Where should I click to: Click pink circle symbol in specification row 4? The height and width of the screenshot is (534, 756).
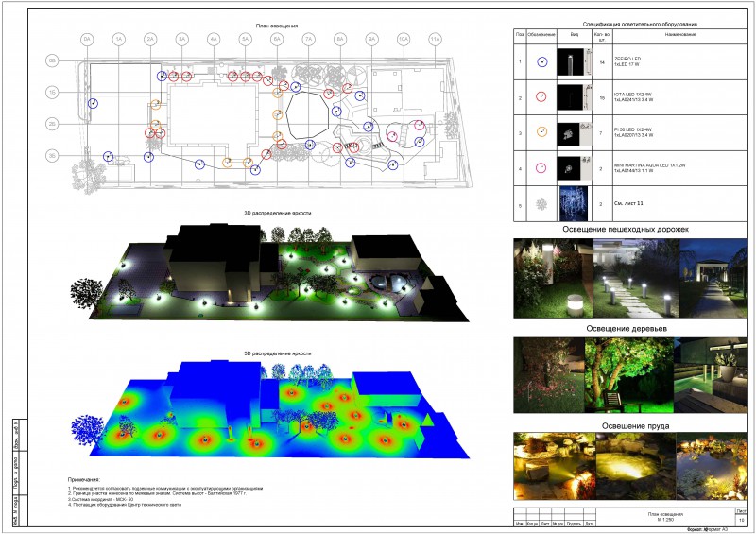click(x=541, y=167)
